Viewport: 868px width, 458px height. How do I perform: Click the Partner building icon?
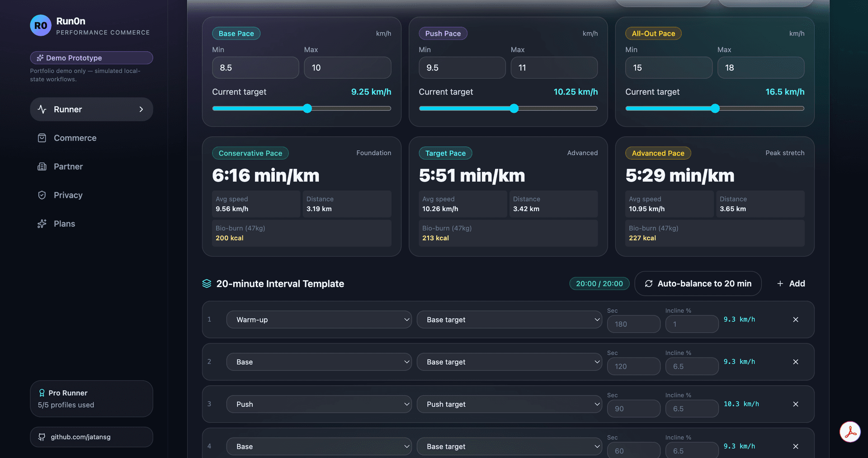42,167
